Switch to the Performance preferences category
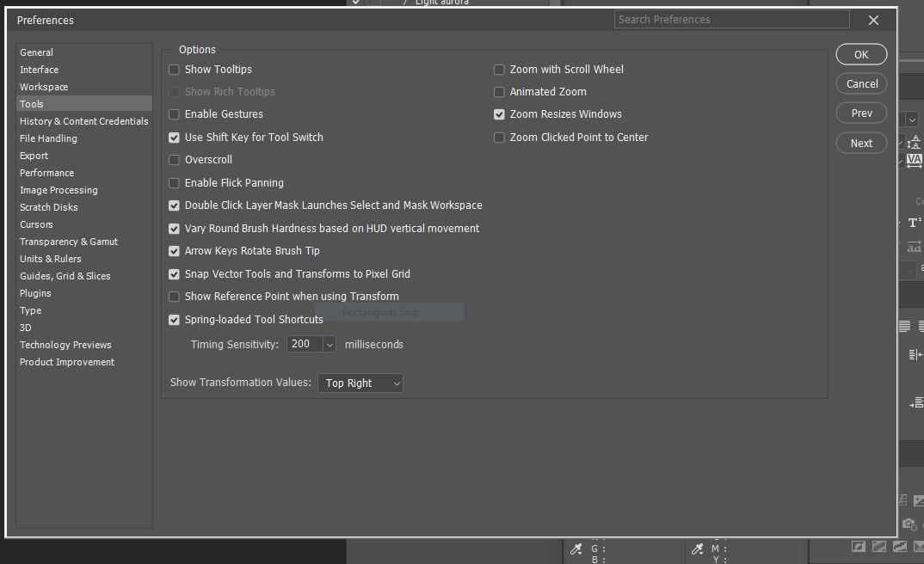This screenshot has width=924, height=564. point(46,172)
